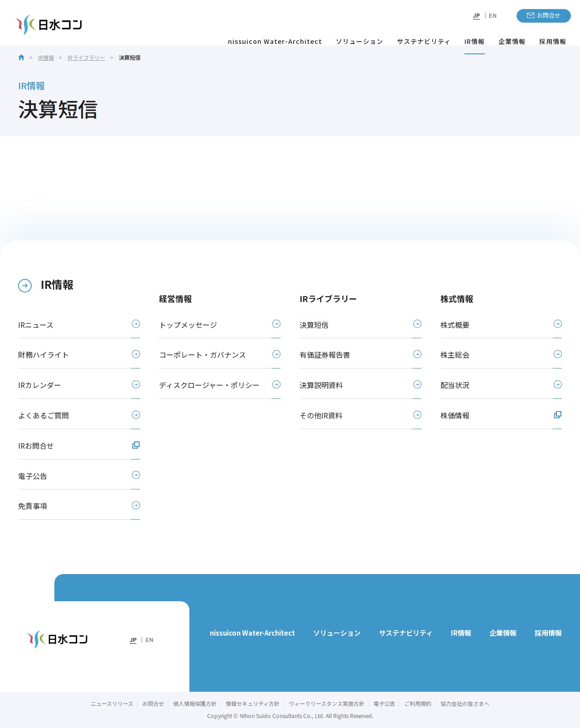Open nissuicon Water-Architect in the footer navigation

tap(252, 633)
